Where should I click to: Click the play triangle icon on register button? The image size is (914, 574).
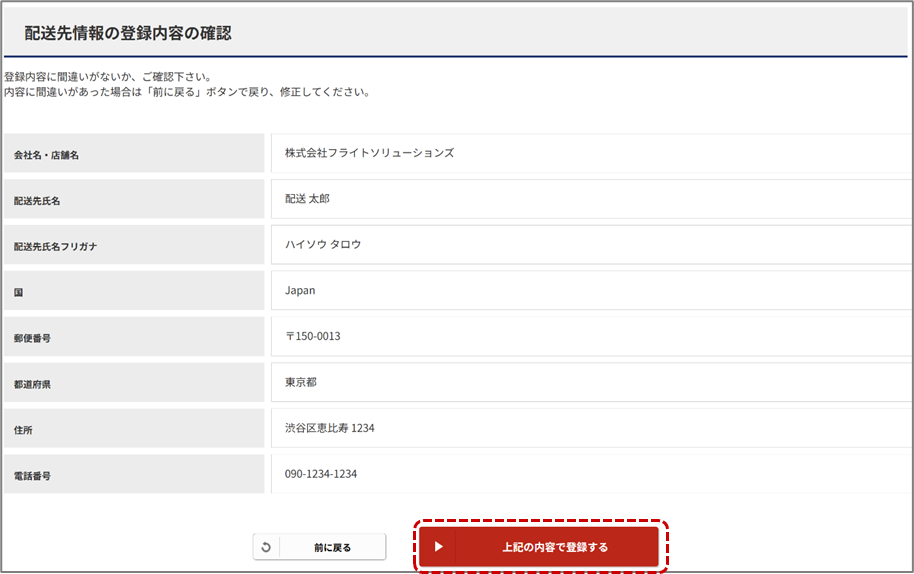click(x=438, y=547)
